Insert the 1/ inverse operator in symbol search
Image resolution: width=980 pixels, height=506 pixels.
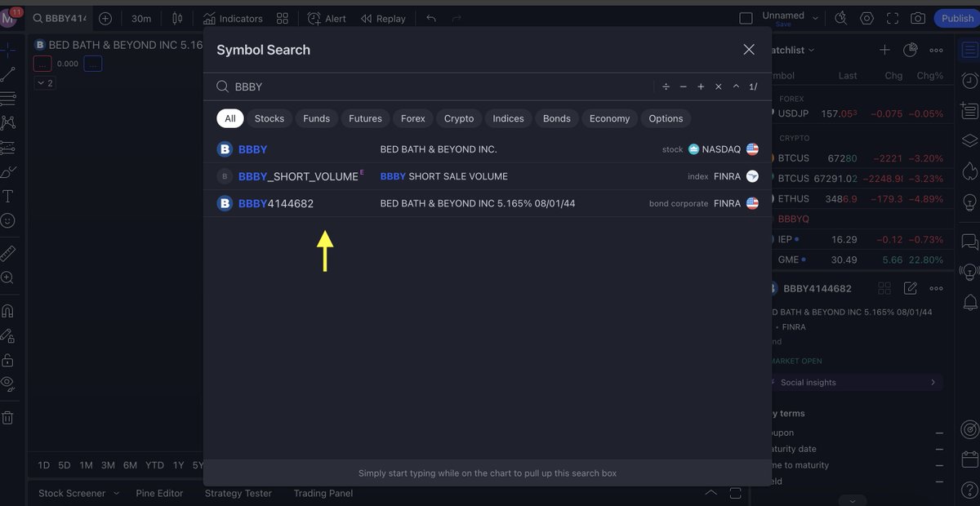click(x=753, y=87)
